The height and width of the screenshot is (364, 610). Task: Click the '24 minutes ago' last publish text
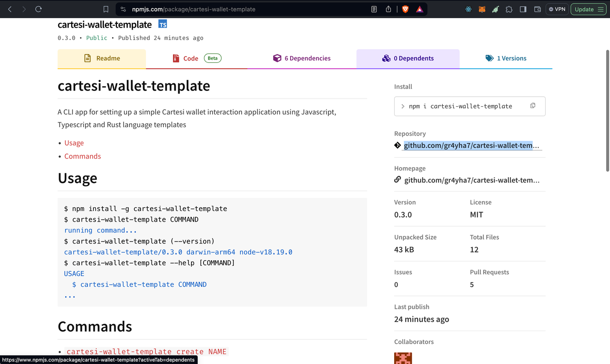[422, 319]
